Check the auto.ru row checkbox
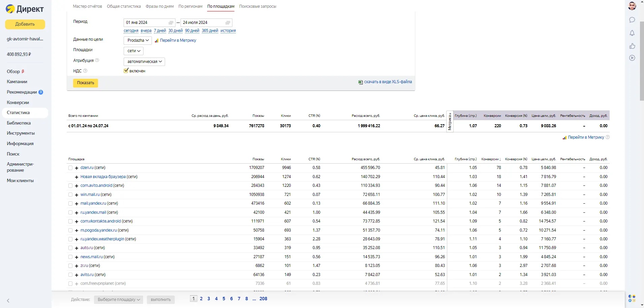644x308 pixels. point(70,248)
